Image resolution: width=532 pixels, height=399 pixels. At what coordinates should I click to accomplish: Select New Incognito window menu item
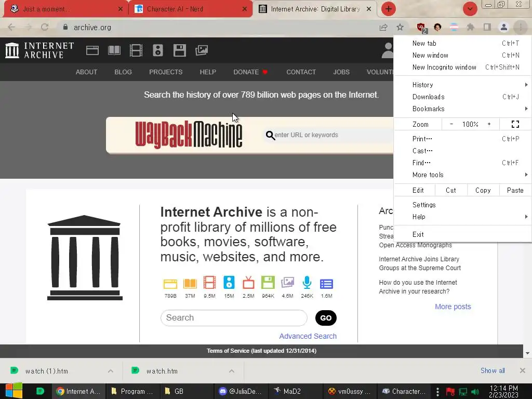(462, 67)
